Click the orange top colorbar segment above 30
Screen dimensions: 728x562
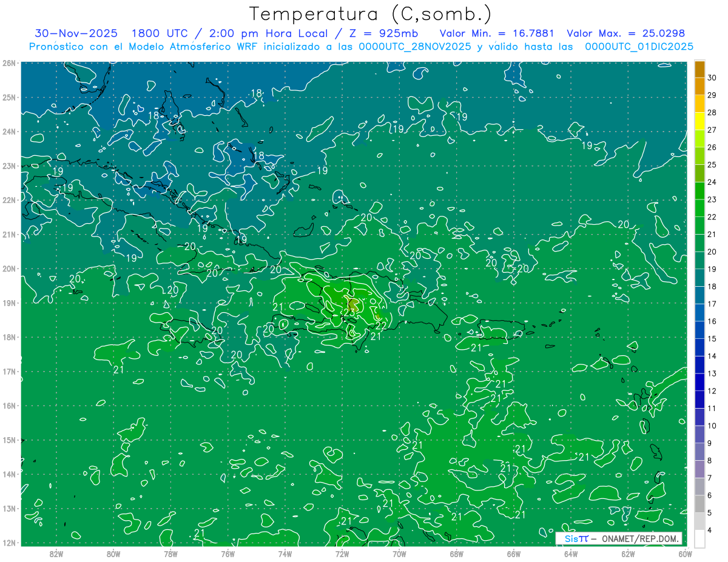(x=699, y=69)
